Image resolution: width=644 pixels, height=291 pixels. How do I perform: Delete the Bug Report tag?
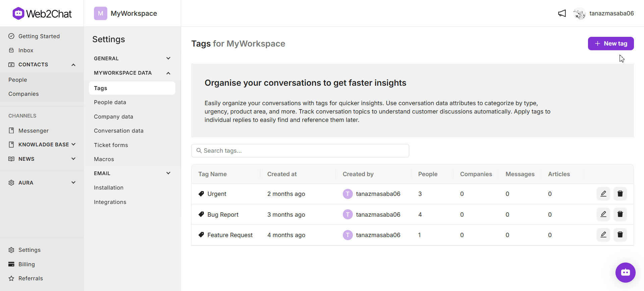[620, 214]
